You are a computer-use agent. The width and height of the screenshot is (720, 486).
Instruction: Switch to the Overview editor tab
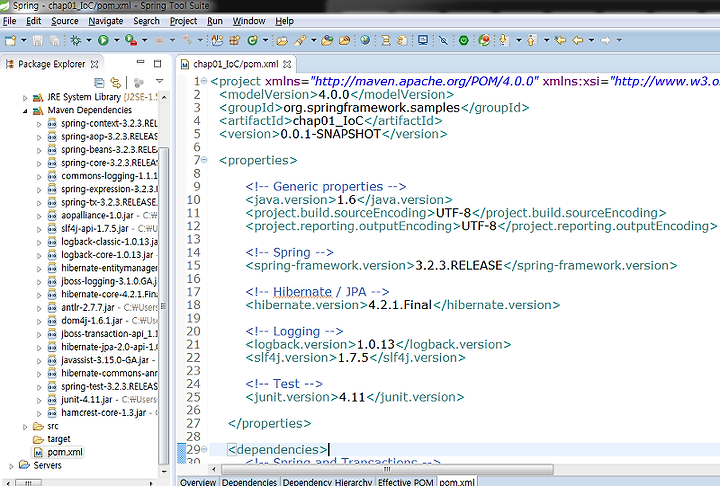tap(198, 481)
